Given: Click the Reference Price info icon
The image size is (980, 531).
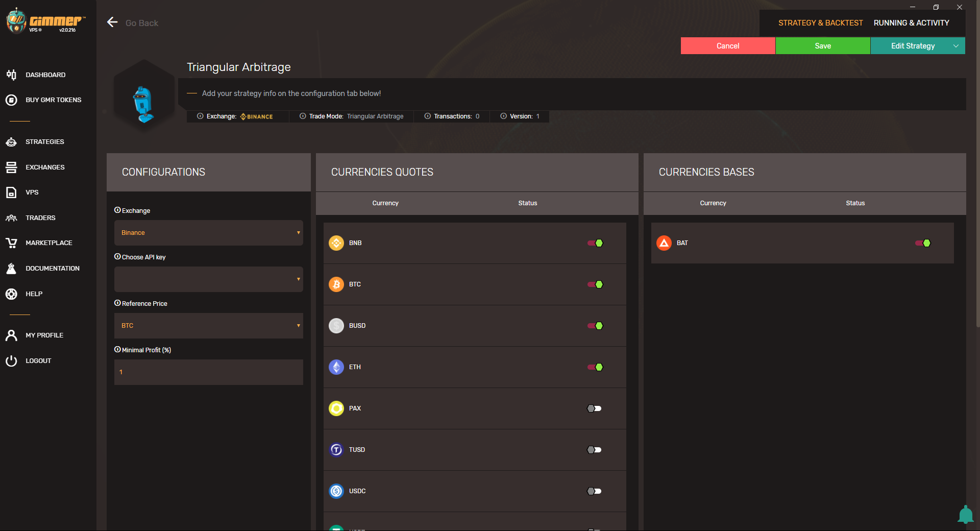Looking at the screenshot, I should 117,303.
